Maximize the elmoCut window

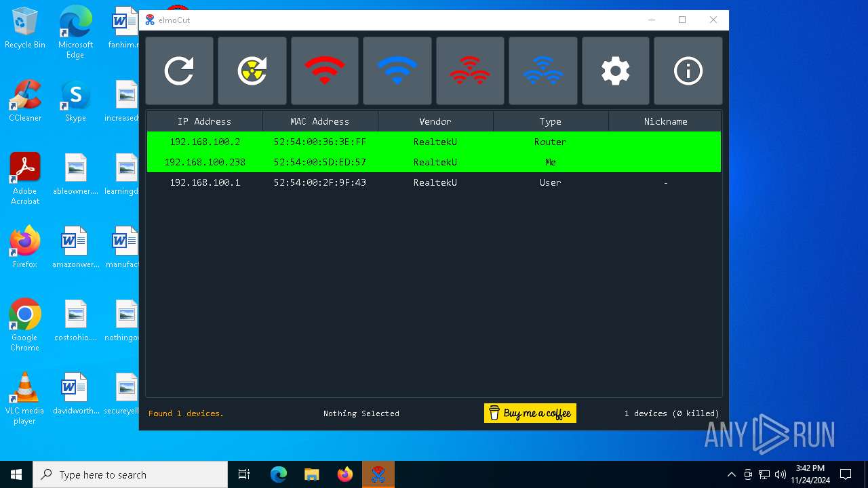click(x=682, y=20)
